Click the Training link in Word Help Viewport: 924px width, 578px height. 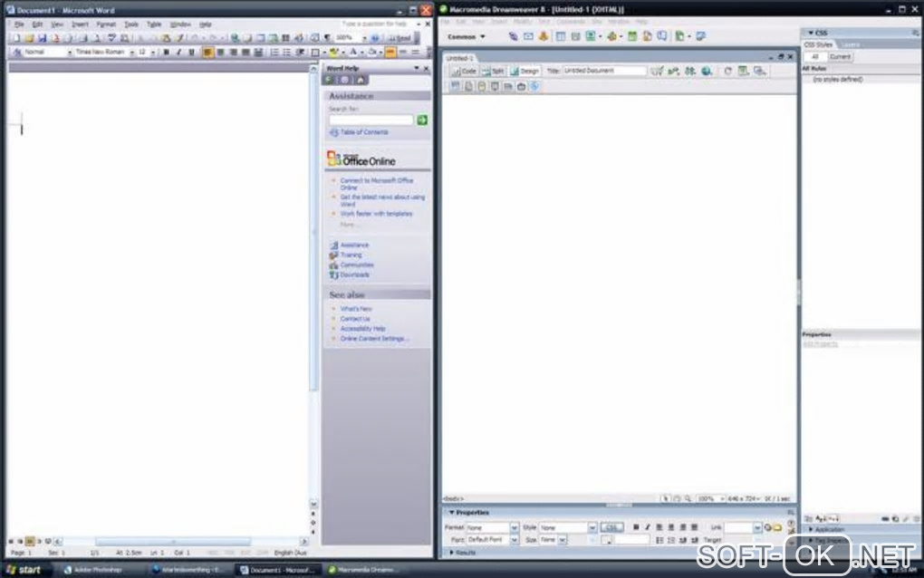351,255
